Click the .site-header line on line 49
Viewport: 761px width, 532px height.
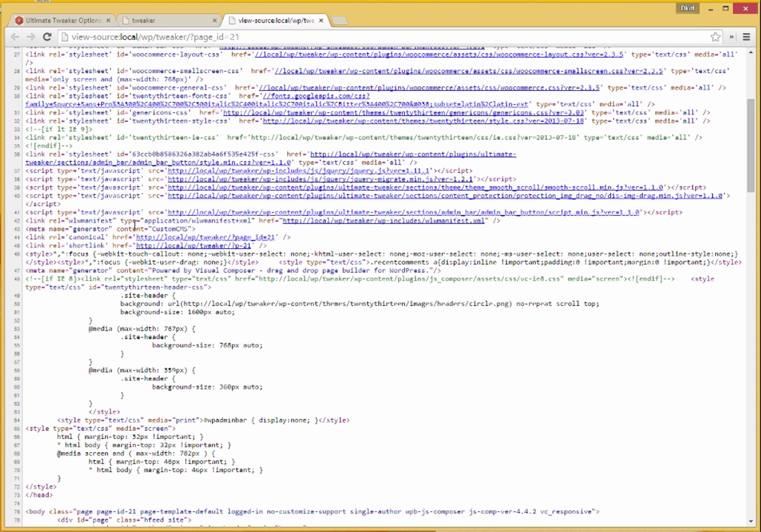(148, 295)
